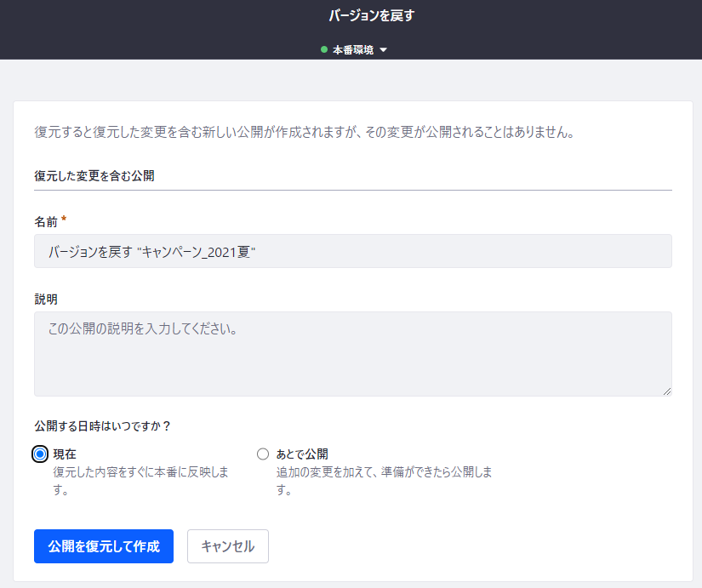Screen dimensions: 702x588
Task: Click the 本番環境 environment label
Action: [x=352, y=50]
